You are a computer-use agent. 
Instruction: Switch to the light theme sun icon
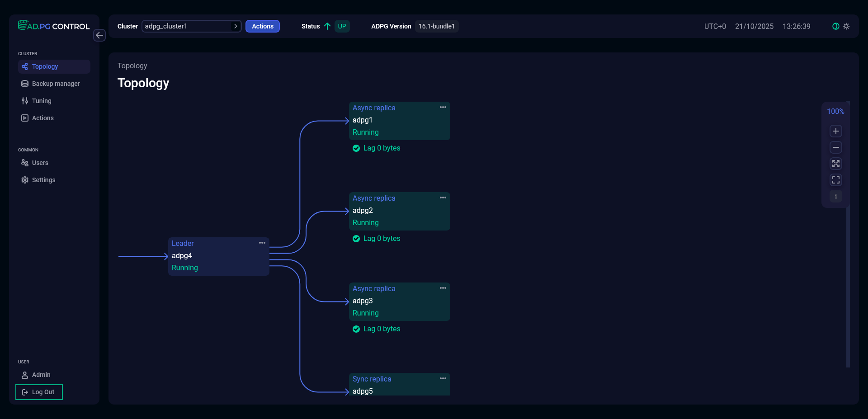tap(846, 26)
